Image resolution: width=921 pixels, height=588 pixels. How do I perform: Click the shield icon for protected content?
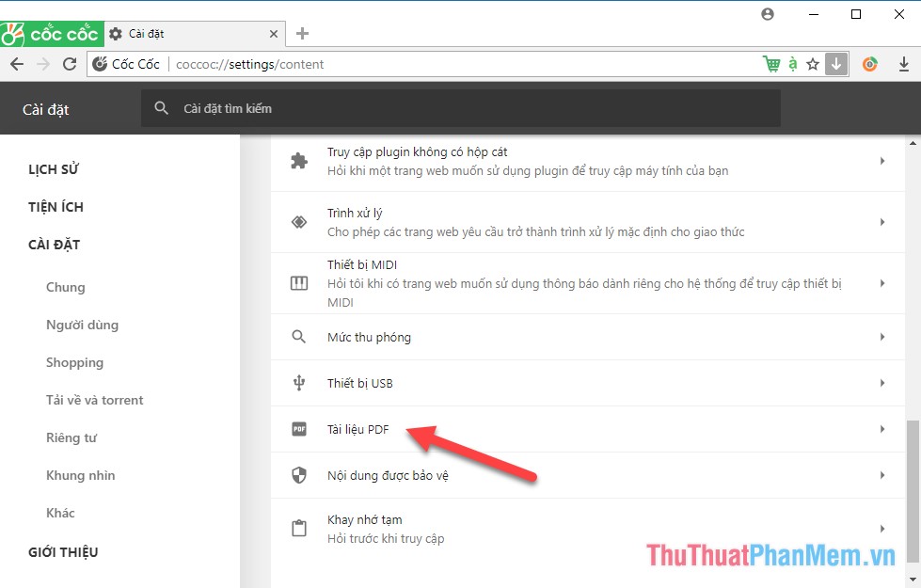297,476
